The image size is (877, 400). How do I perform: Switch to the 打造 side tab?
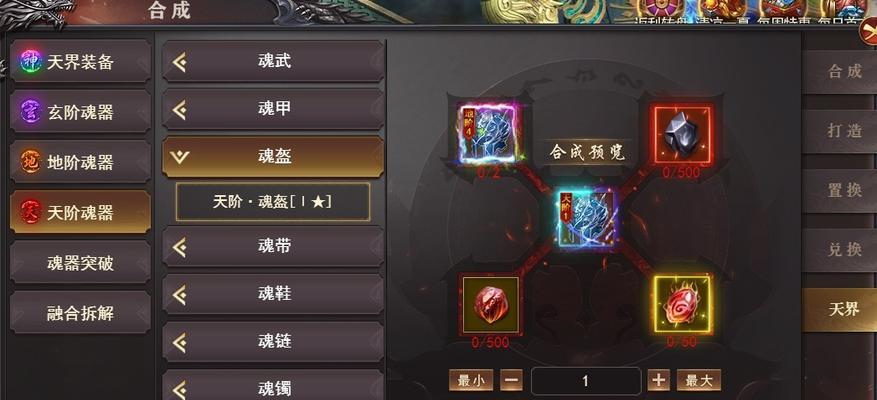843,131
